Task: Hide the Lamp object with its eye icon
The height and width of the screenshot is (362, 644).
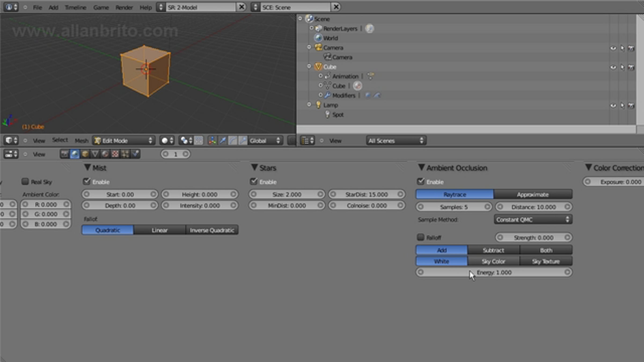Action: point(613,106)
